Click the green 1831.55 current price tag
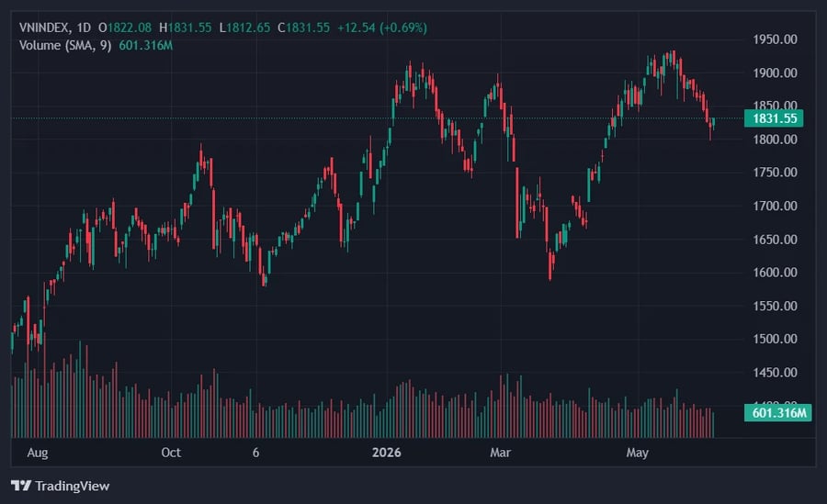This screenshot has width=827, height=504. (774, 118)
